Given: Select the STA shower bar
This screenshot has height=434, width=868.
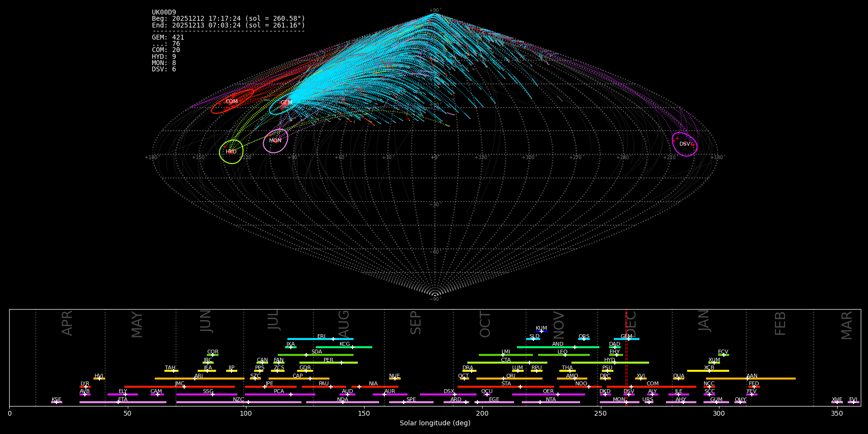Looking at the screenshot, I should (505, 387).
